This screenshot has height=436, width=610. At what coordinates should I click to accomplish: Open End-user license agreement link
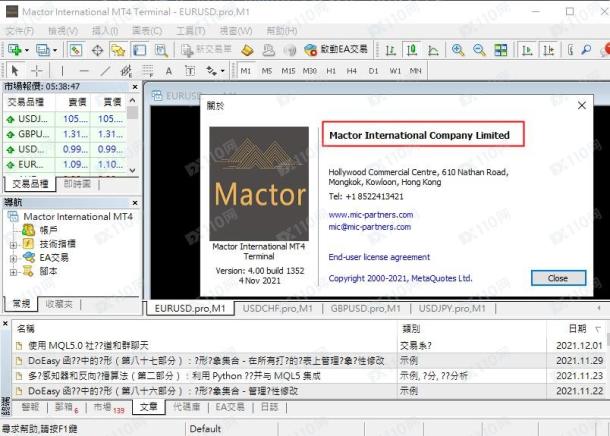(x=379, y=257)
